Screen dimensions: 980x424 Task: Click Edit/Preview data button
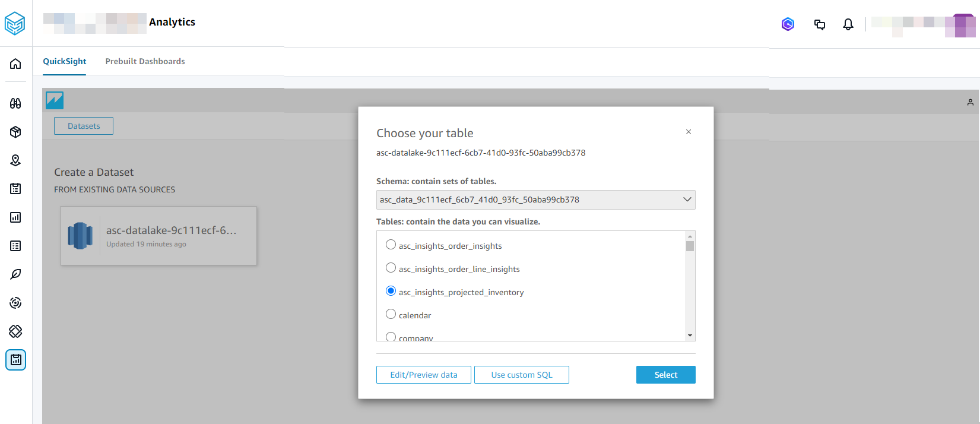pyautogui.click(x=424, y=375)
